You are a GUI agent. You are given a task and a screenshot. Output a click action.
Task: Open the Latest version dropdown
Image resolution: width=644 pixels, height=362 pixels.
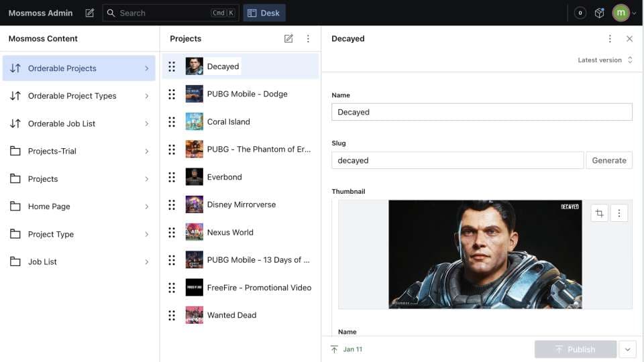(x=605, y=60)
